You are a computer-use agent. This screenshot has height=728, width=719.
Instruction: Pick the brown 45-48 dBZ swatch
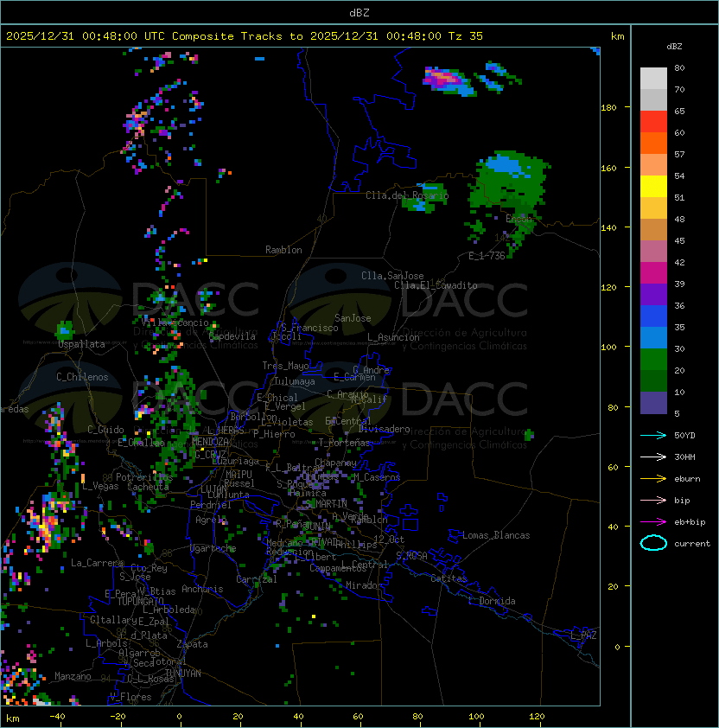point(653,230)
